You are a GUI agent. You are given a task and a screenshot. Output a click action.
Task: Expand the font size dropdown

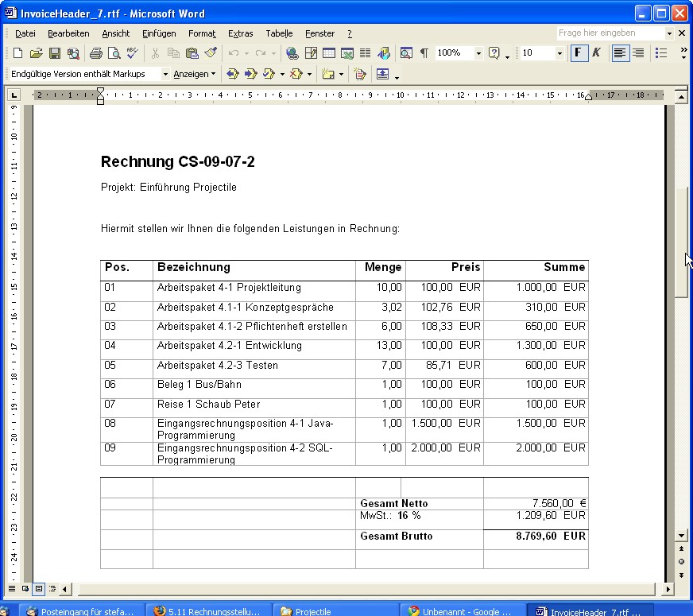(559, 53)
